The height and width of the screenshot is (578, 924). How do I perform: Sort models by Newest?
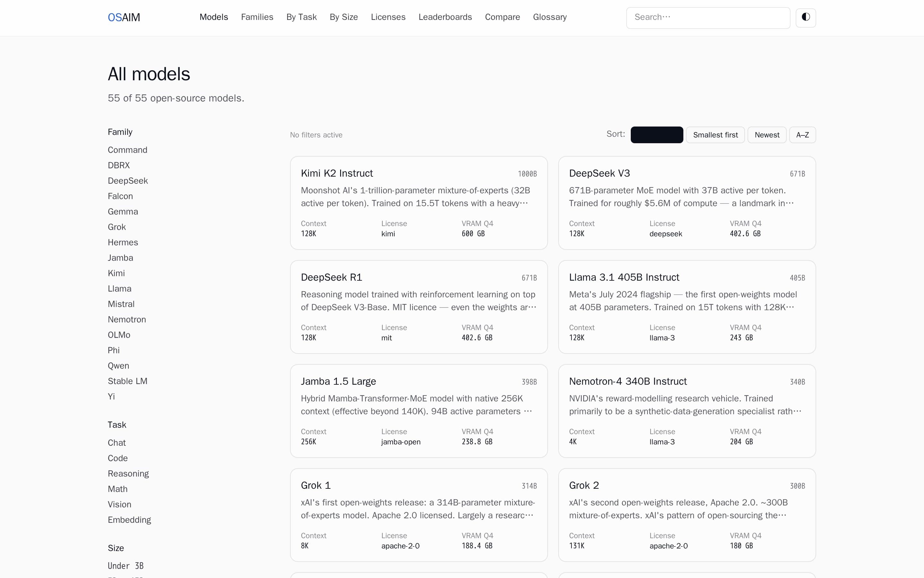coord(767,135)
